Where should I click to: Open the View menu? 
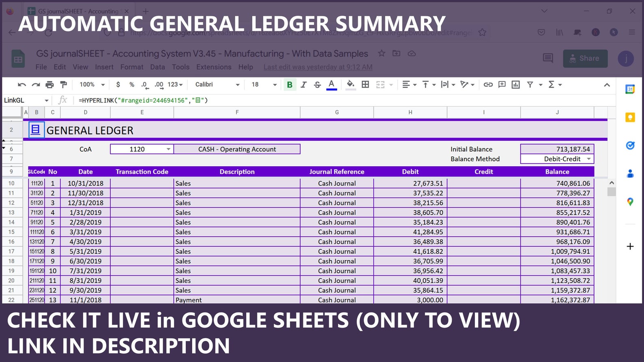80,67
